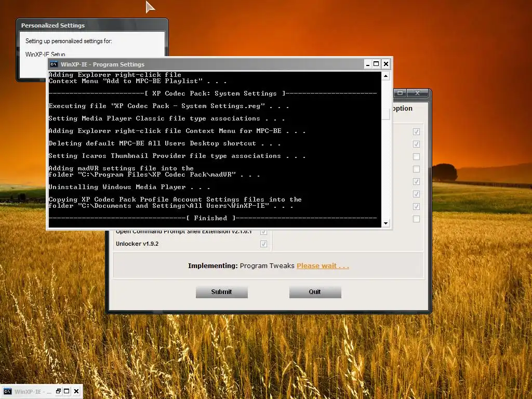The image size is (532, 399).
Task: Maximize the background setup dialog window
Action: point(401,93)
